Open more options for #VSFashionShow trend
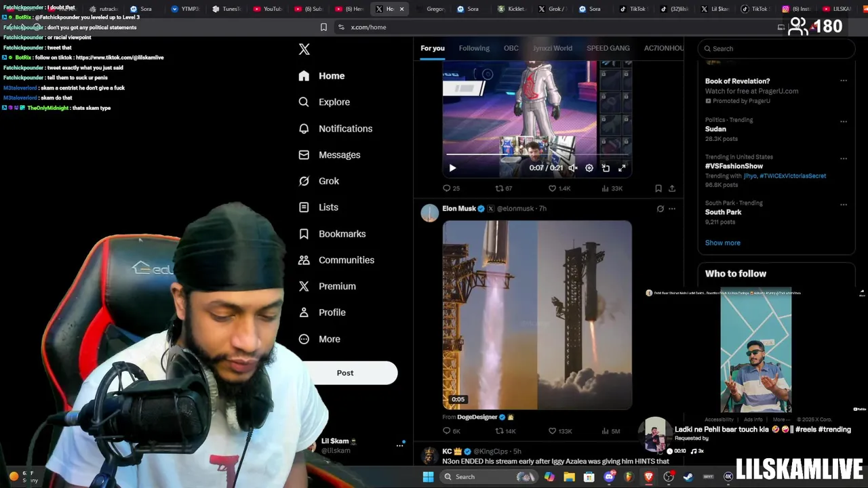Screen dimensions: 868x488 click(844, 159)
